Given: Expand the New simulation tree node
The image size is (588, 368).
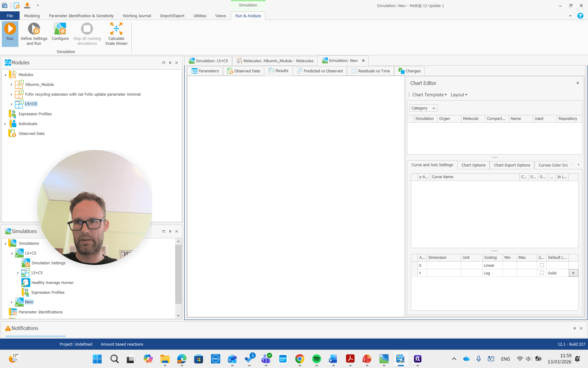Looking at the screenshot, I should (x=12, y=302).
